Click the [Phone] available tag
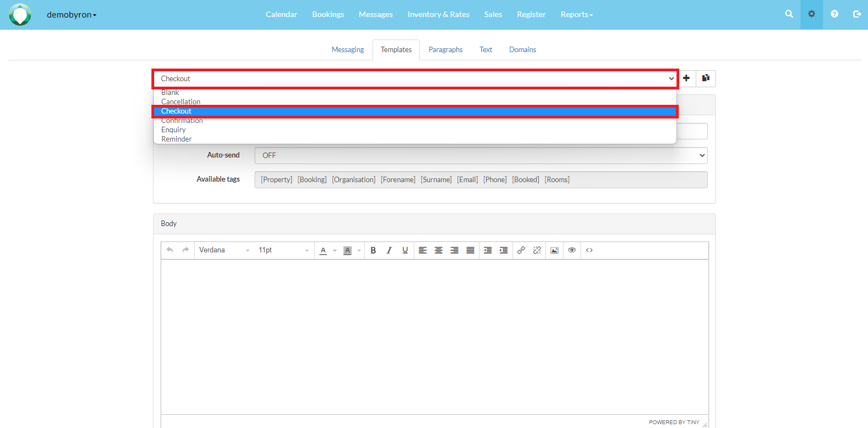The image size is (868, 428). click(x=495, y=179)
